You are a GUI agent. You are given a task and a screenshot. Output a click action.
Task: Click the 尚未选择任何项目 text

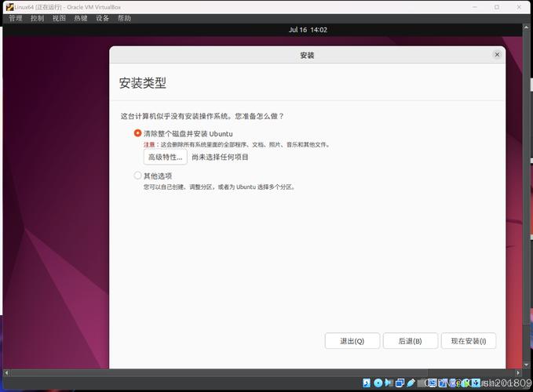click(220, 157)
